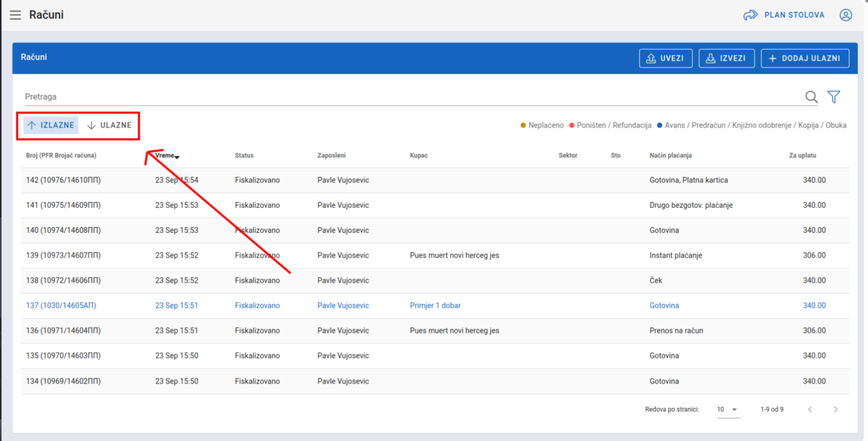
Task: Click the '1-9 od 9' pagination text
Action: [x=772, y=410]
